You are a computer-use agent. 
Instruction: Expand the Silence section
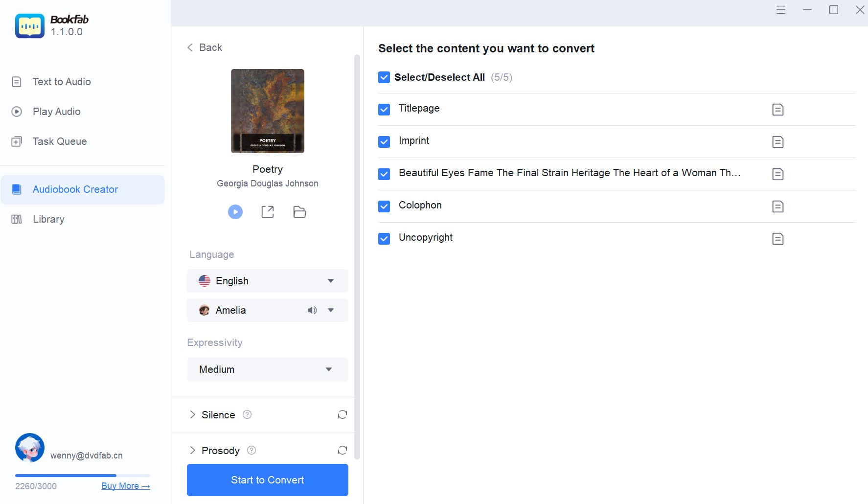pos(192,414)
